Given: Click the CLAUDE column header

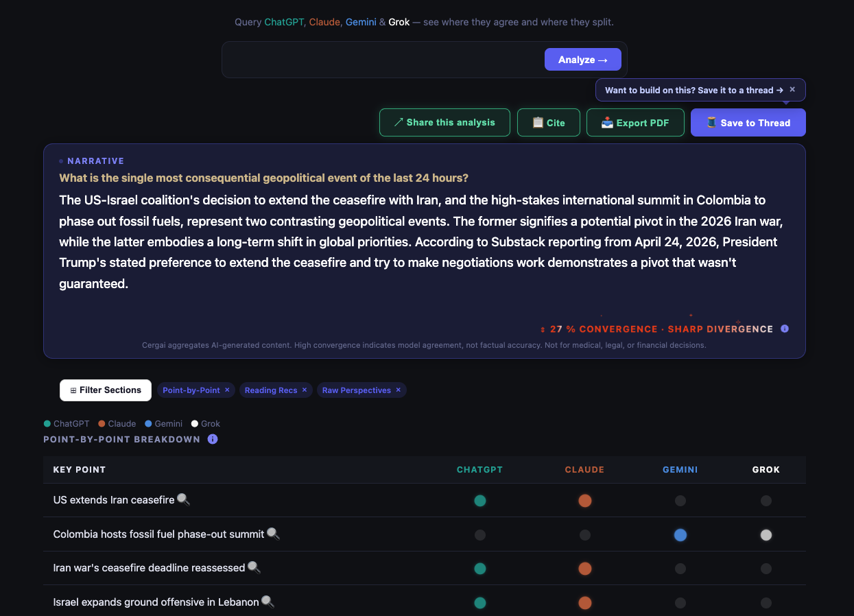Looking at the screenshot, I should tap(584, 470).
